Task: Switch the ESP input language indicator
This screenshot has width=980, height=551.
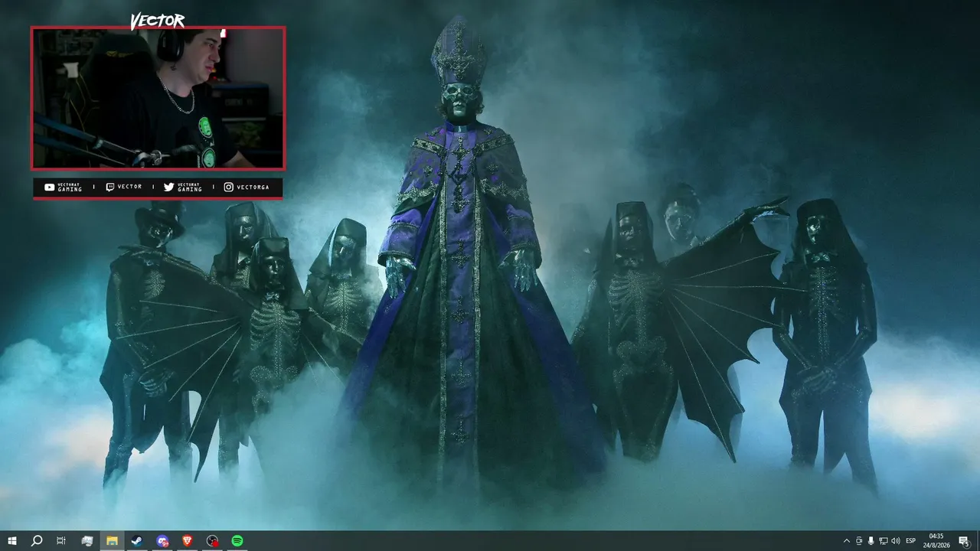Action: [911, 541]
